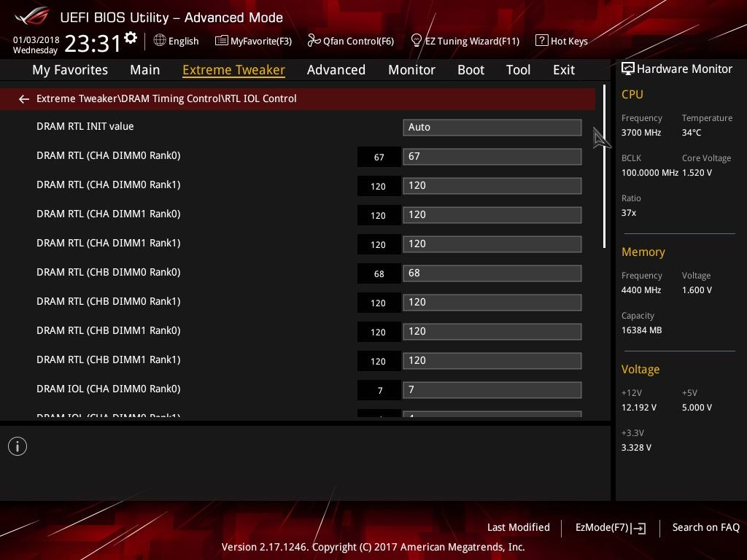Viewport: 747px width, 560px height.
Task: Edit DRAM RTL CHA DIMM0 Rank0 field
Action: (492, 157)
